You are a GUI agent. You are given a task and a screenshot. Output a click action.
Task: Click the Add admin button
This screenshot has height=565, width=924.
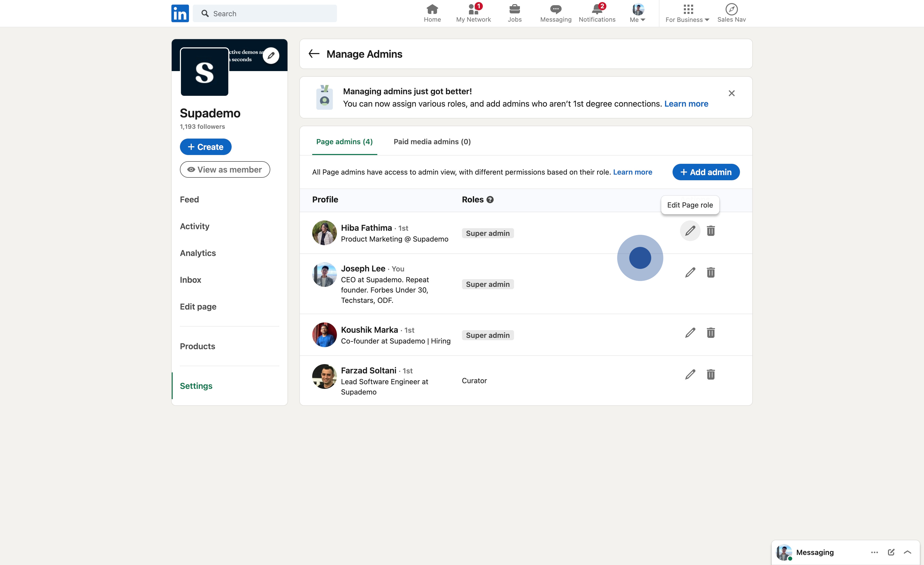tap(706, 172)
